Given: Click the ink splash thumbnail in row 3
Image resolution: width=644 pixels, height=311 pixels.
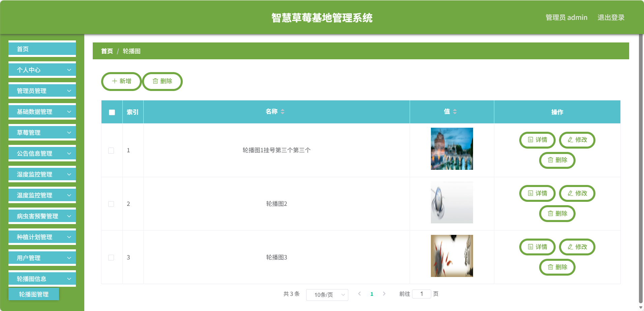Looking at the screenshot, I should coord(452,256).
